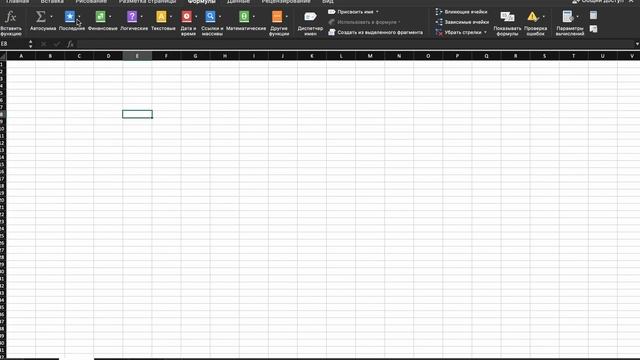This screenshot has height=360, width=640.
Task: Click the Параметры вычислений icon
Action: click(567, 17)
